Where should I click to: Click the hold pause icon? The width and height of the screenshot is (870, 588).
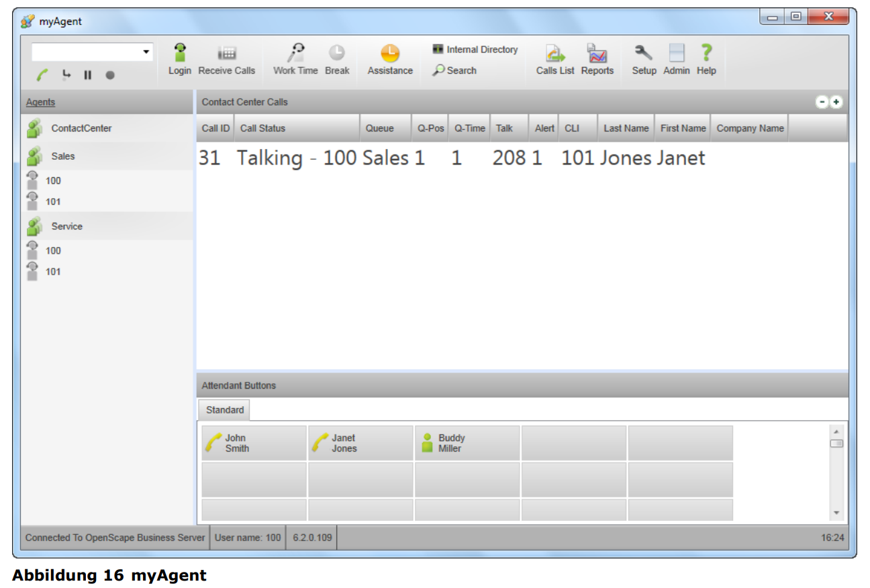tap(87, 75)
